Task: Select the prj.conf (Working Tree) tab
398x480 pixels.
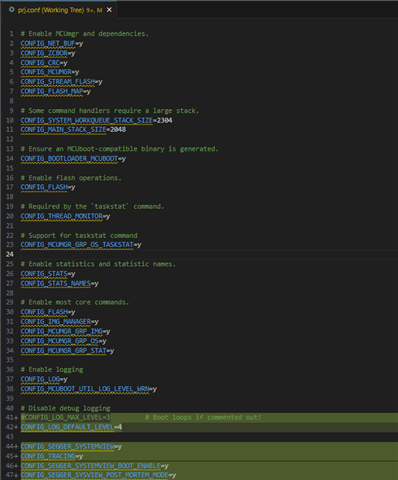Action: pos(60,10)
